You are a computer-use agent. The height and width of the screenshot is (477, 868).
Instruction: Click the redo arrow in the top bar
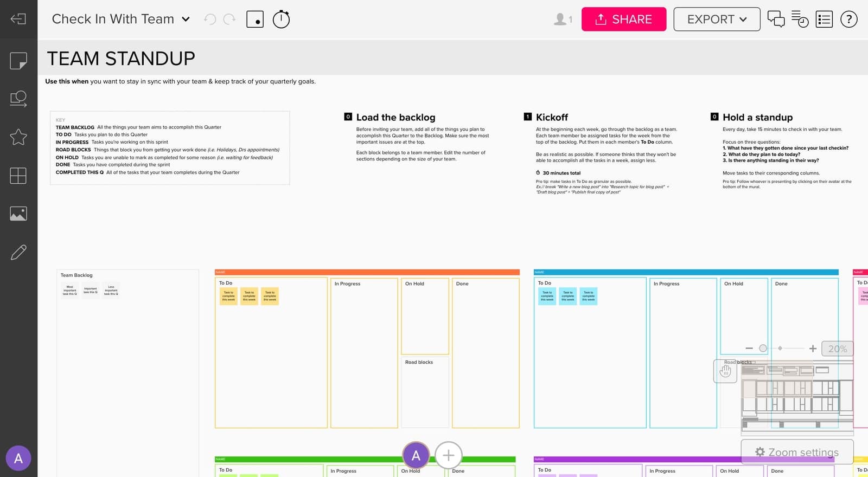pyautogui.click(x=229, y=19)
